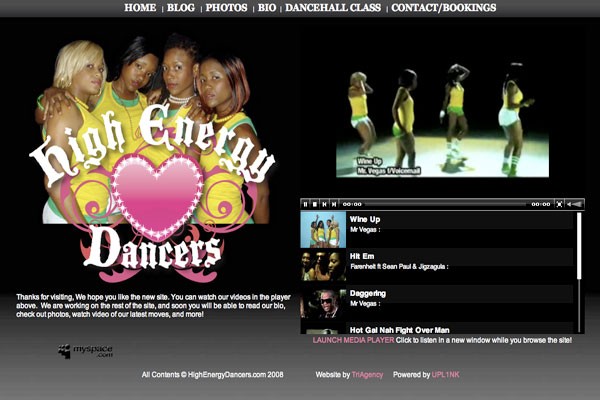The image size is (600, 400).
Task: Visit the UPL1NK link
Action: pyautogui.click(x=445, y=375)
